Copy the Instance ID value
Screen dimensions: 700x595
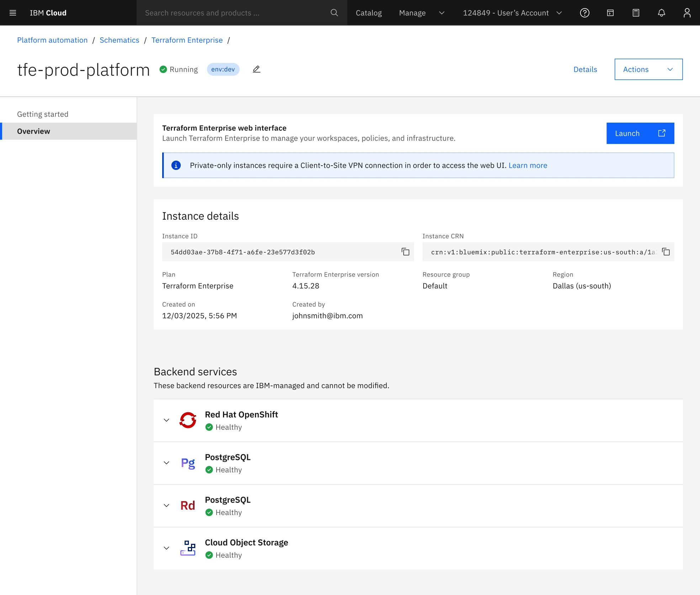point(405,252)
